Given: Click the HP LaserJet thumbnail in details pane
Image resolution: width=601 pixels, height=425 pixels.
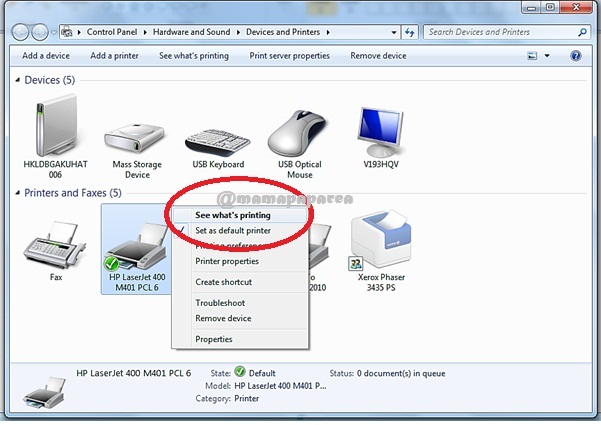Looking at the screenshot, I should [x=44, y=392].
